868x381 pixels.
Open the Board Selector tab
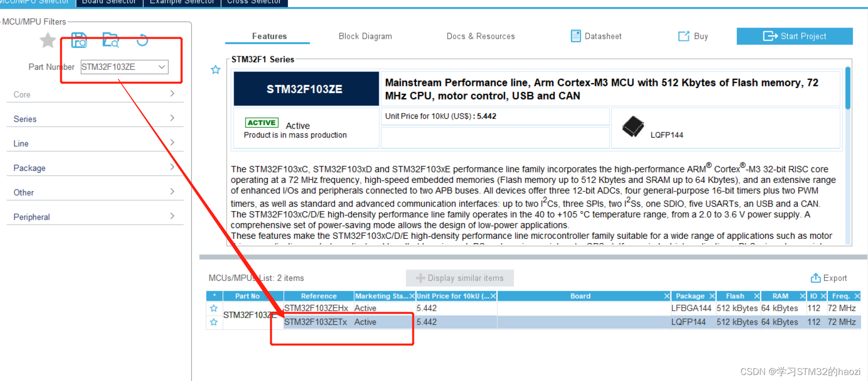coord(109,2)
